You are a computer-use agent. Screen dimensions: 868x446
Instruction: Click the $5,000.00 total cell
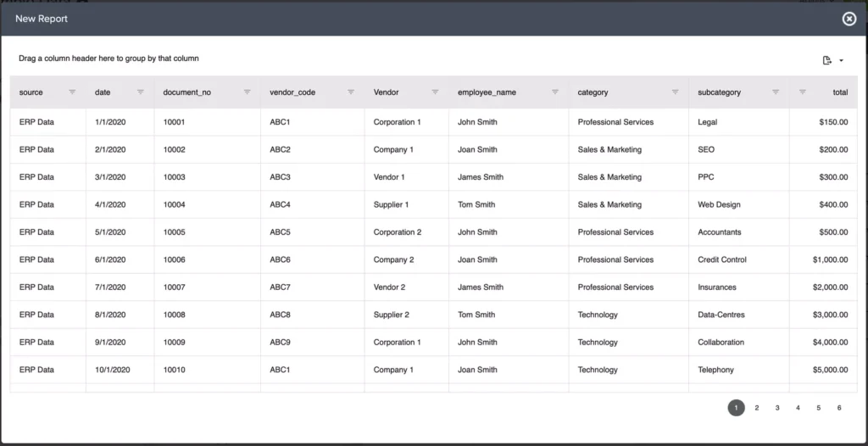tap(830, 370)
